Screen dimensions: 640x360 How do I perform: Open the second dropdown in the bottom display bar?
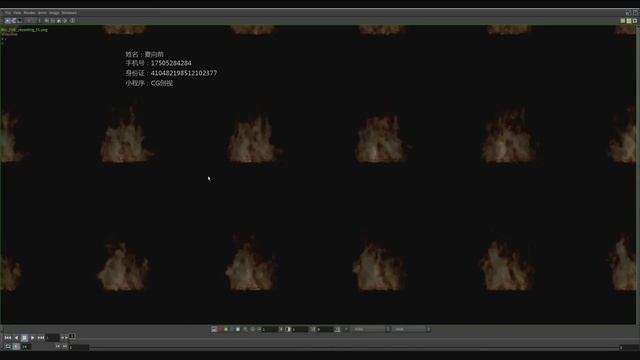point(411,329)
